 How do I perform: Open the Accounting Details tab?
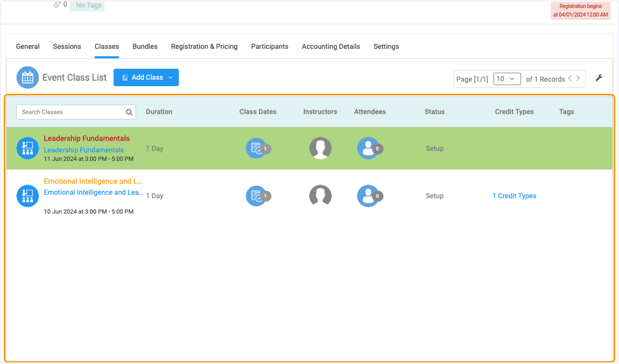tap(331, 46)
